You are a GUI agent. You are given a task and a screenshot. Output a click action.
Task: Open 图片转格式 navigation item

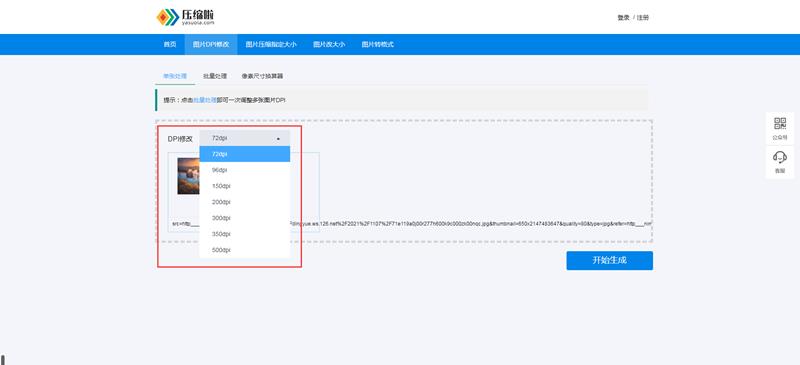coord(378,44)
